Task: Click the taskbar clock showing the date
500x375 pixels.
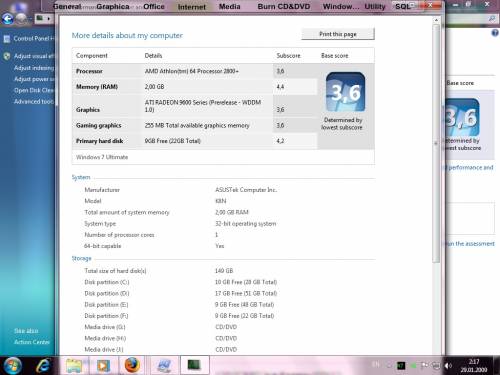Action: 474,366
